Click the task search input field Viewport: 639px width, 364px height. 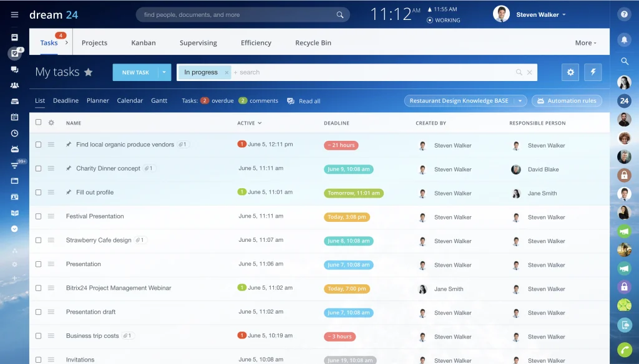pyautogui.click(x=374, y=72)
